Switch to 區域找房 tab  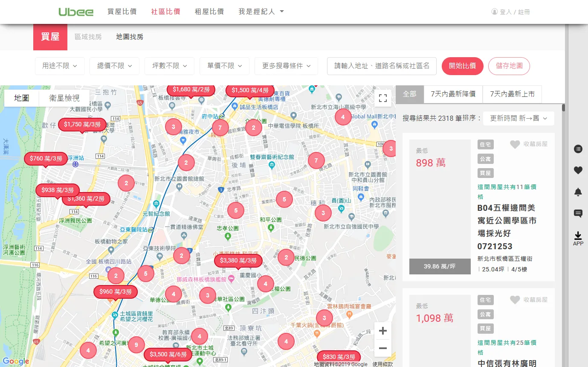point(88,37)
